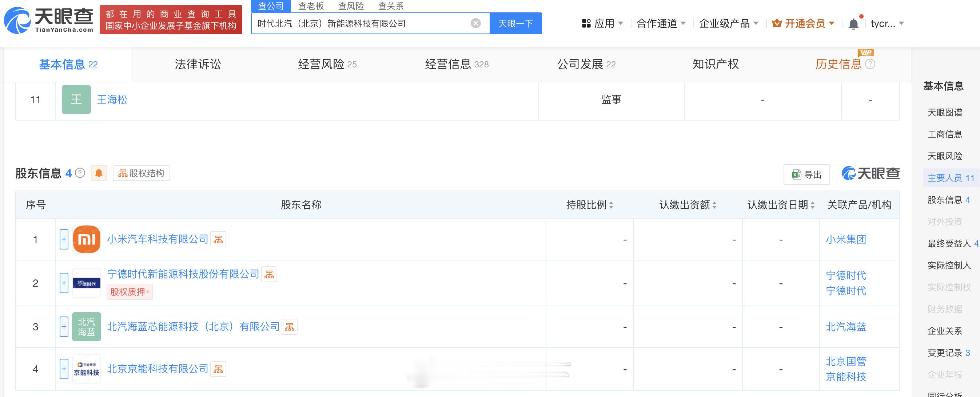The image size is (980, 397).
Task: Switch to the 查关系 search tab
Action: coord(391,6)
